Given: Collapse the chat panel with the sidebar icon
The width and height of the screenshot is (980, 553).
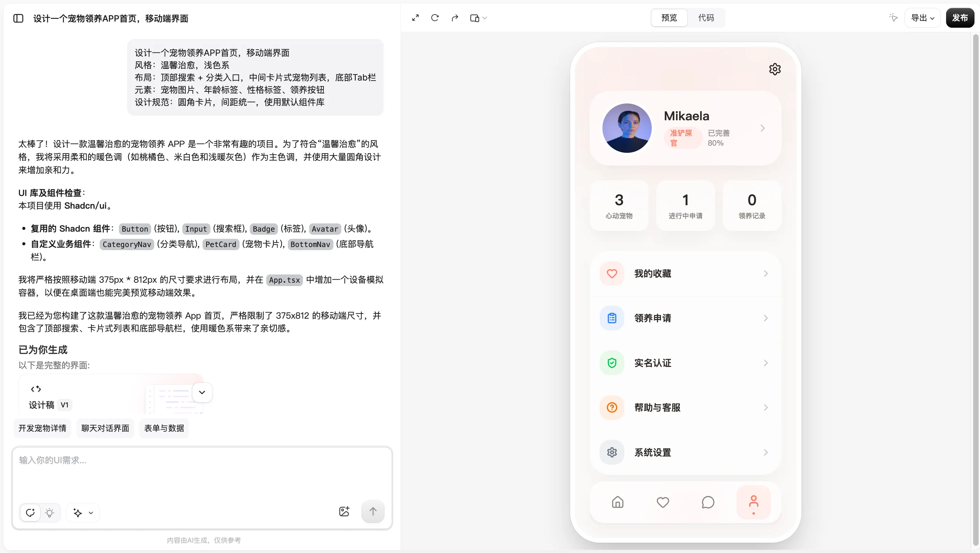Looking at the screenshot, I should [18, 18].
